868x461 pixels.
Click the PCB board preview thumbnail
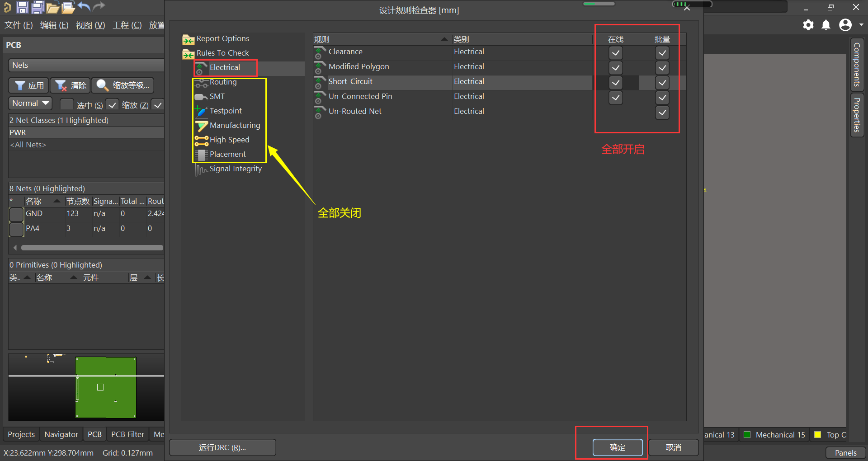tap(105, 387)
